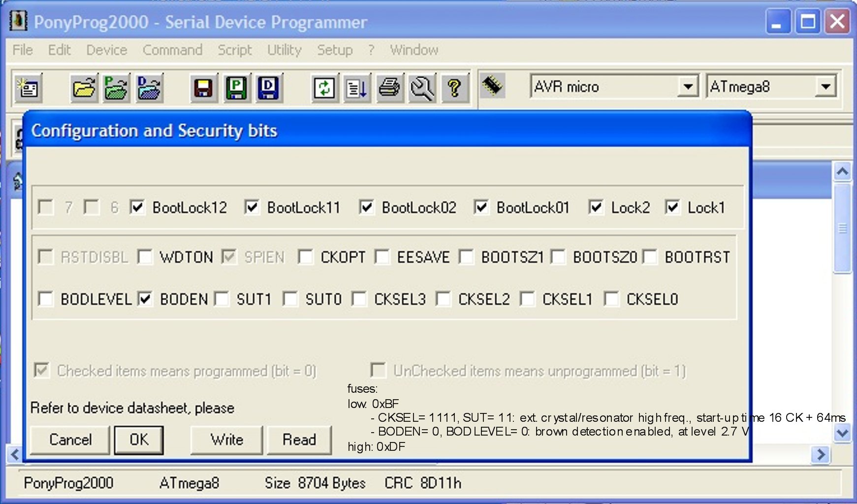This screenshot has height=504, width=857.
Task: Check the CKSEL0 fuse checkbox
Action: [612, 299]
